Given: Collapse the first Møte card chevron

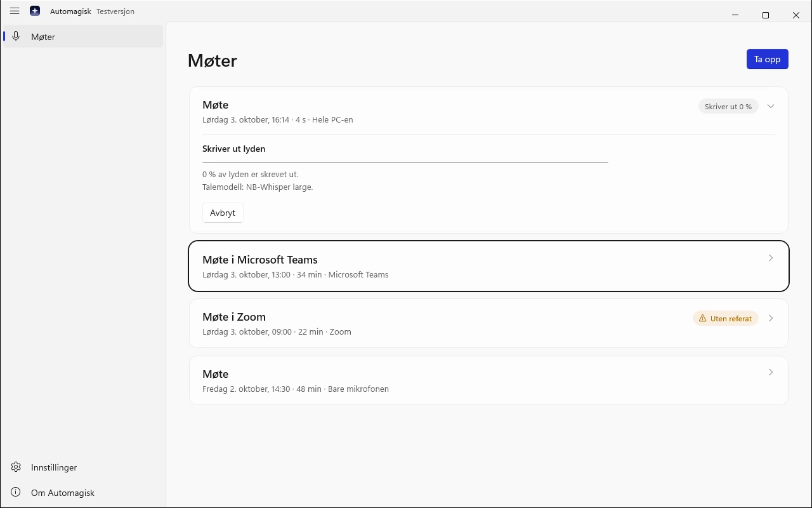Looking at the screenshot, I should click(x=771, y=107).
